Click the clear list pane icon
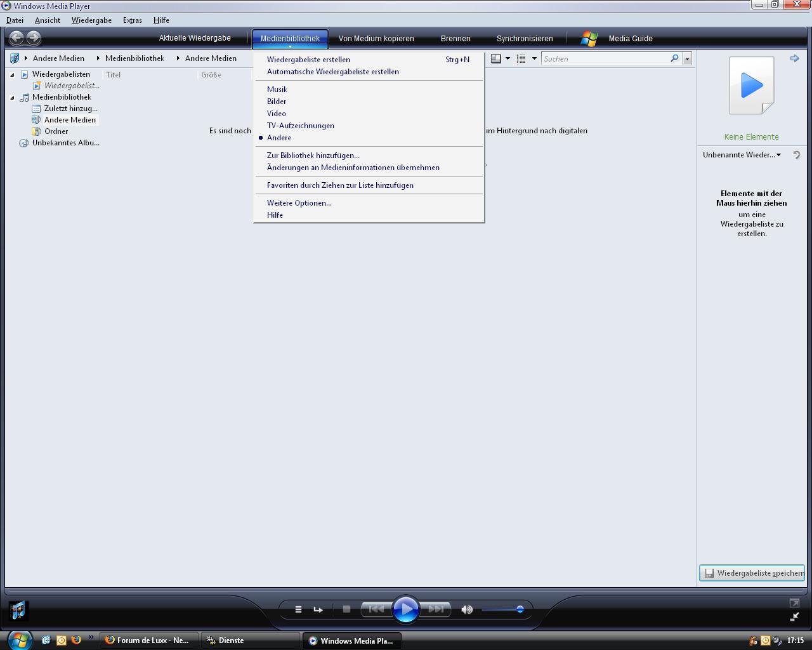 coord(797,155)
